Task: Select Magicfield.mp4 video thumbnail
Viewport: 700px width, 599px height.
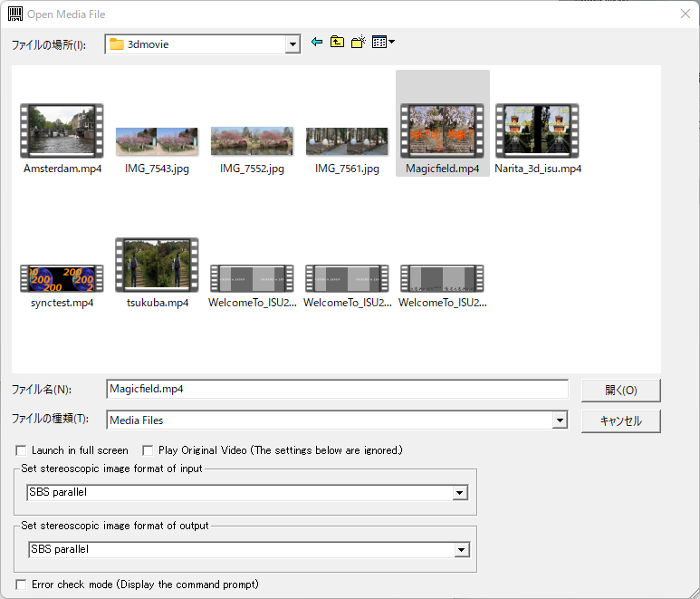Action: 442,131
